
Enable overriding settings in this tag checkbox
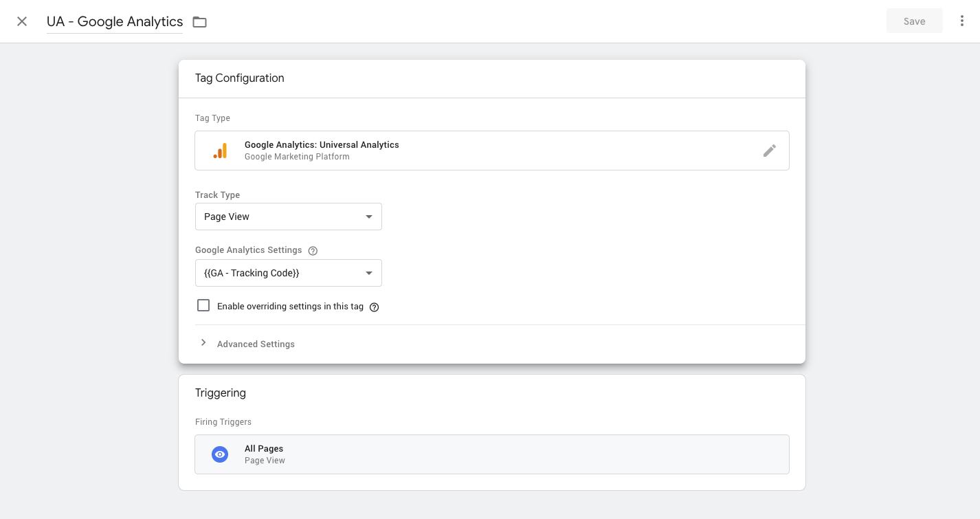203,305
